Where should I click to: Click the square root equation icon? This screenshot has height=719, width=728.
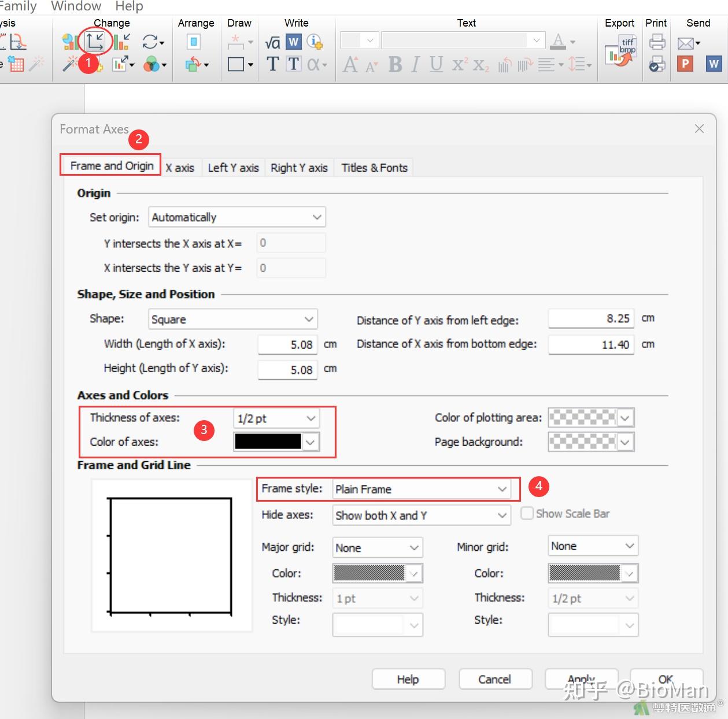(272, 42)
